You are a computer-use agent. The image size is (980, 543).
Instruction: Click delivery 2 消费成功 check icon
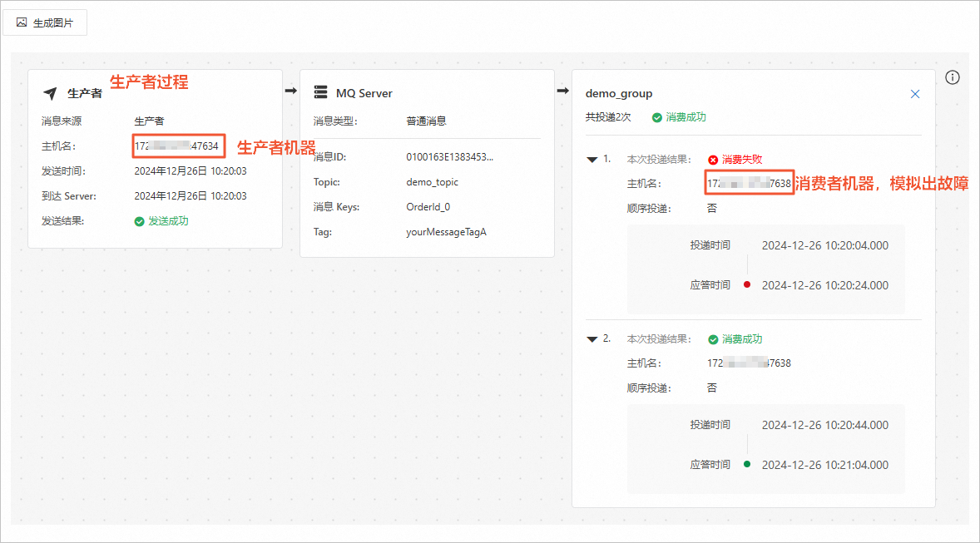pos(713,339)
